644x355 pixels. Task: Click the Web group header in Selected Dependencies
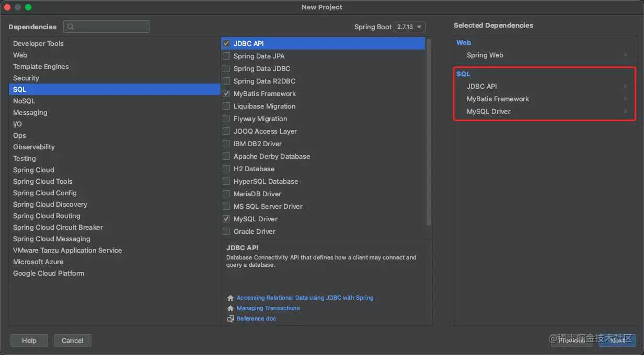[x=464, y=42]
